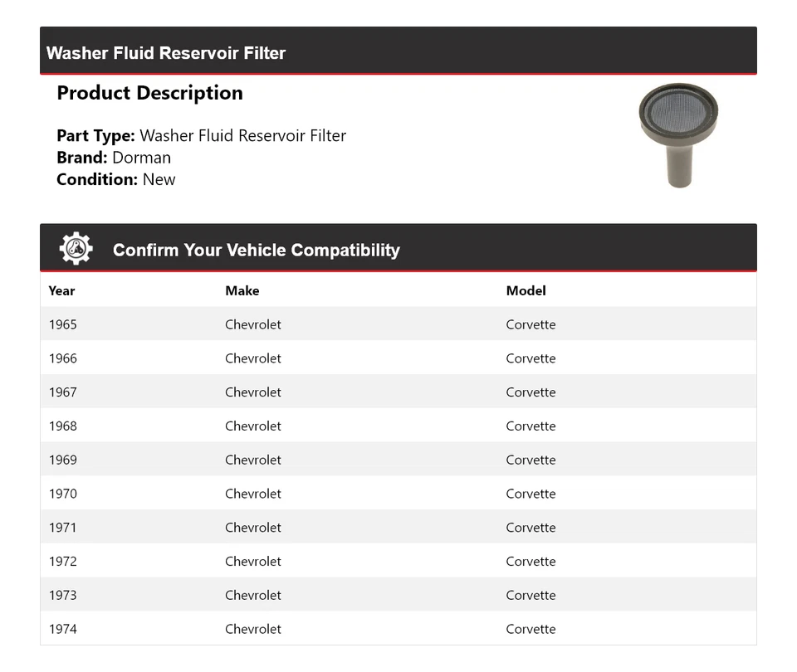Image resolution: width=797 pixels, height=672 pixels.
Task: Select the 1967 Corvette model cell
Action: [531, 392]
